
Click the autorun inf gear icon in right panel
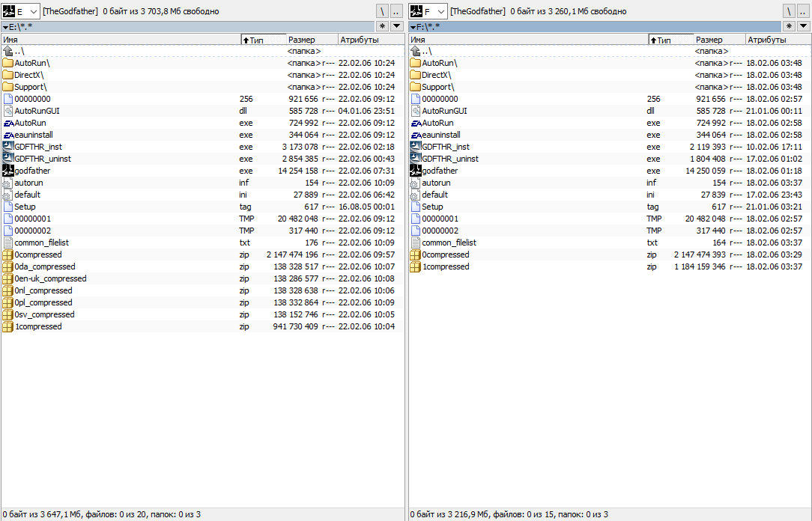pos(415,183)
